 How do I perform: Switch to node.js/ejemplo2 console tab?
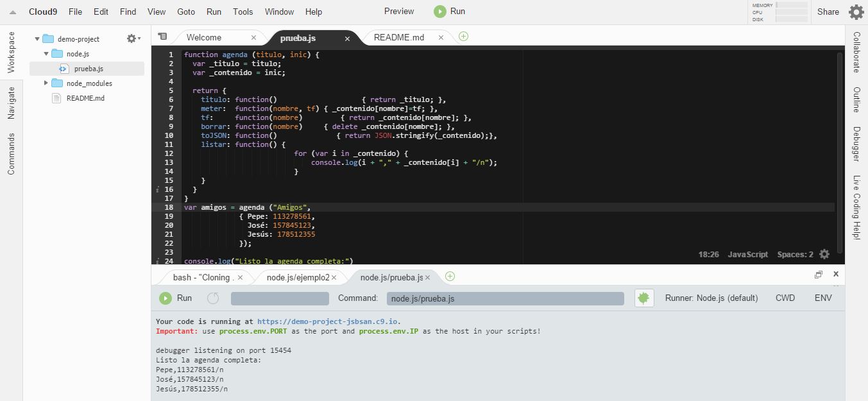coord(299,277)
